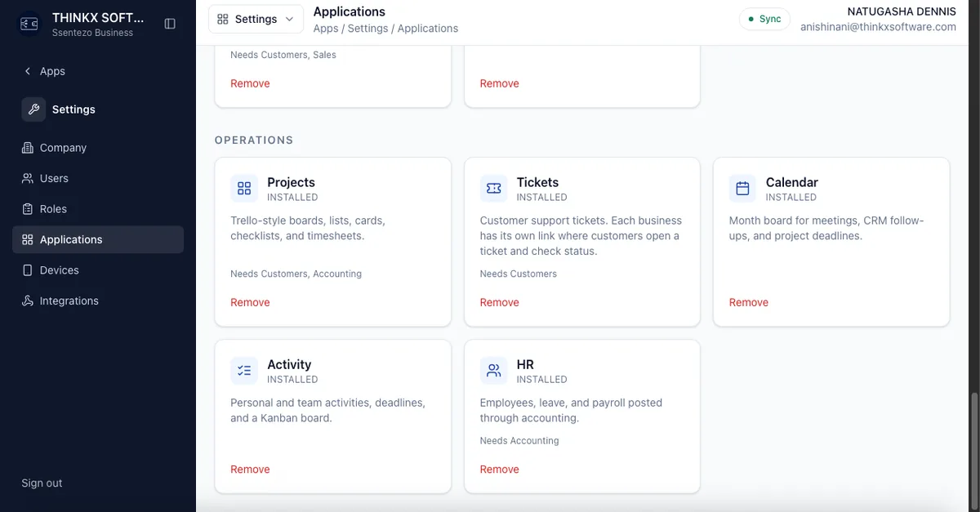Click the Integrations webhook icon
Viewport: 980px width, 512px height.
[28, 301]
